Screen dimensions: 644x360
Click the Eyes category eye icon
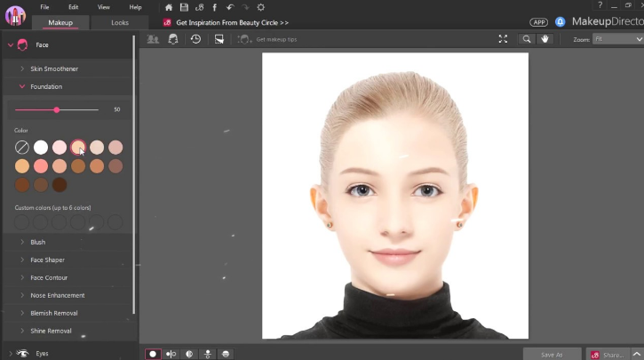click(22, 353)
